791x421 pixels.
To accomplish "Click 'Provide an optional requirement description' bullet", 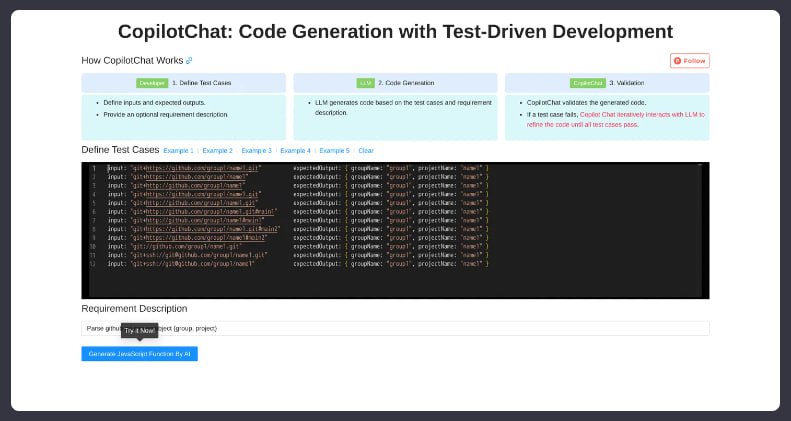I will (x=165, y=115).
